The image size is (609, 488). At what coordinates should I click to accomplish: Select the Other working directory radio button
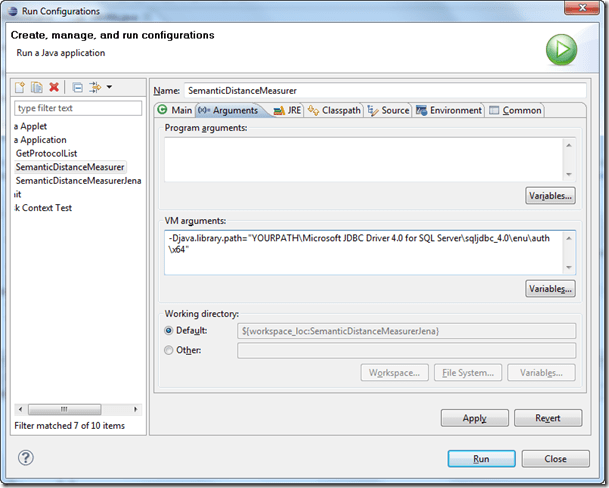coord(168,350)
